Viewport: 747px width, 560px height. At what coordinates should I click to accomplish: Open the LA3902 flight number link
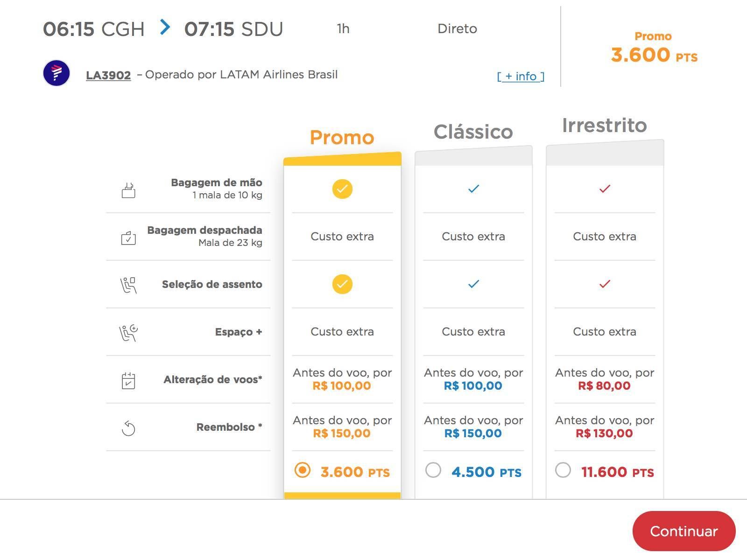coord(108,75)
